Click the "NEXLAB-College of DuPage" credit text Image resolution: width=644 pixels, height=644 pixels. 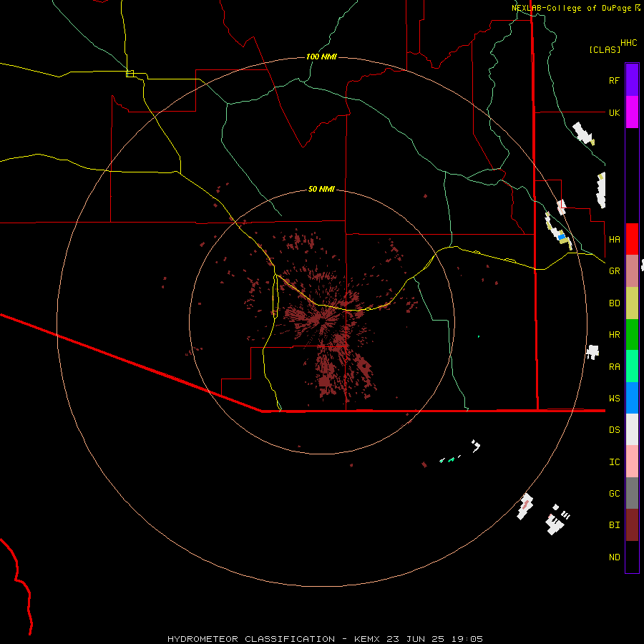571,8
